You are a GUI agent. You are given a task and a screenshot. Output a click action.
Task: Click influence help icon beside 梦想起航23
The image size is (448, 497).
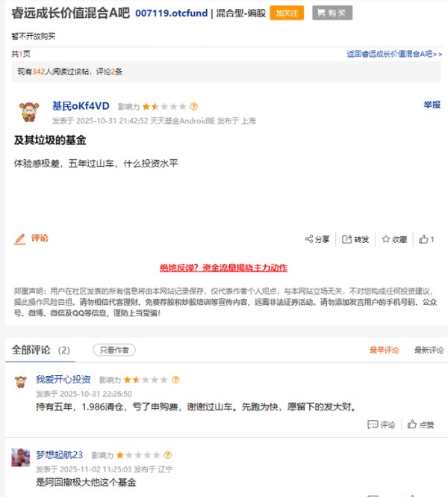(168, 455)
